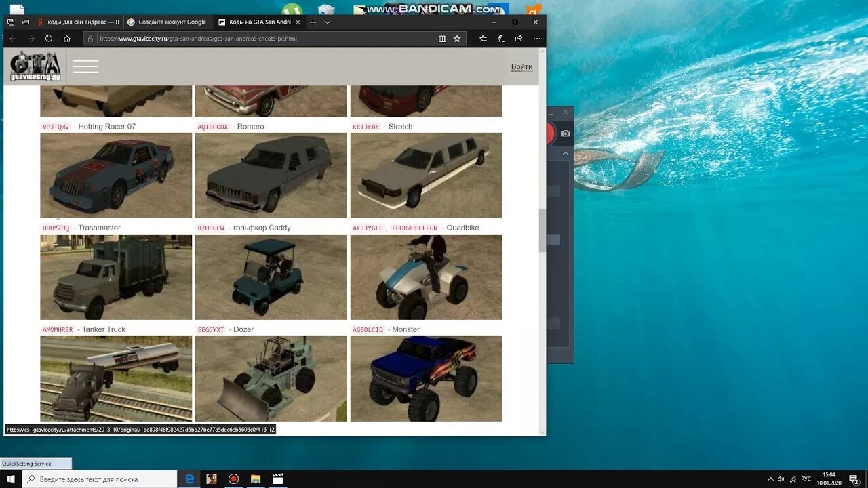Open tabs you've set aside
The image size is (868, 488).
point(10,22)
